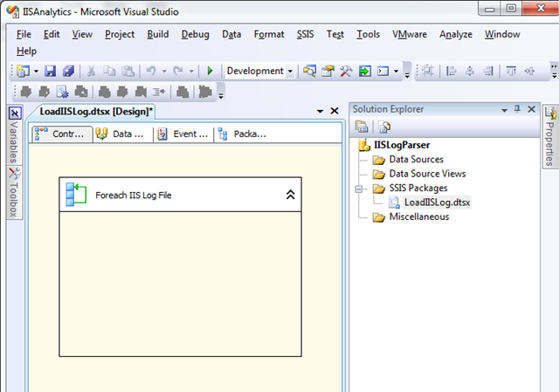Image resolution: width=559 pixels, height=392 pixels.
Task: Close the LoadIISLog.dtsx design document
Action: (x=335, y=111)
